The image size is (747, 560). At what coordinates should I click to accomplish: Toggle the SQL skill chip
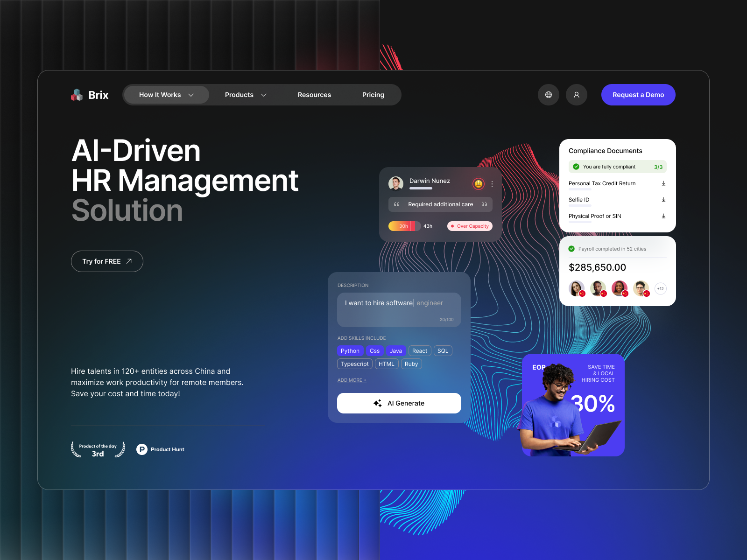443,350
